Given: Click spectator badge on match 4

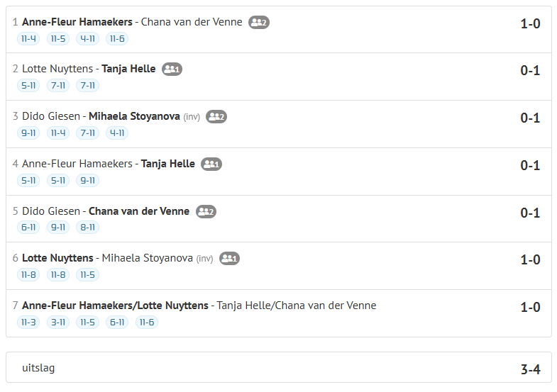Looking at the screenshot, I should [x=211, y=164].
